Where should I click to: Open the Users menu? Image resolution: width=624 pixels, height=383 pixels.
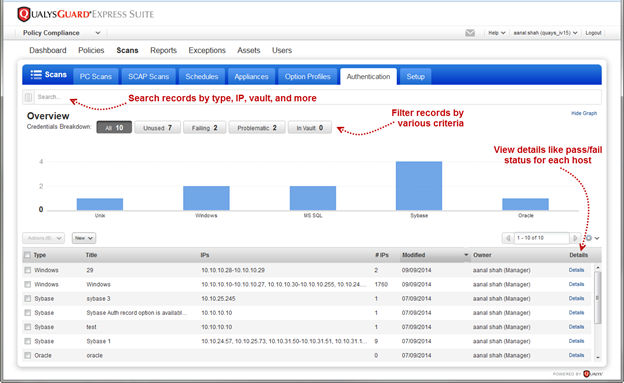click(x=282, y=51)
